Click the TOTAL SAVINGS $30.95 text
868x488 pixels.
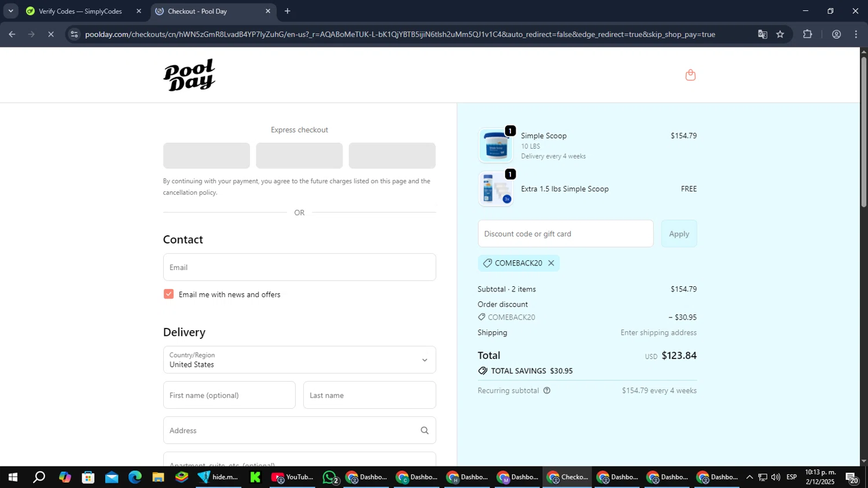click(532, 371)
